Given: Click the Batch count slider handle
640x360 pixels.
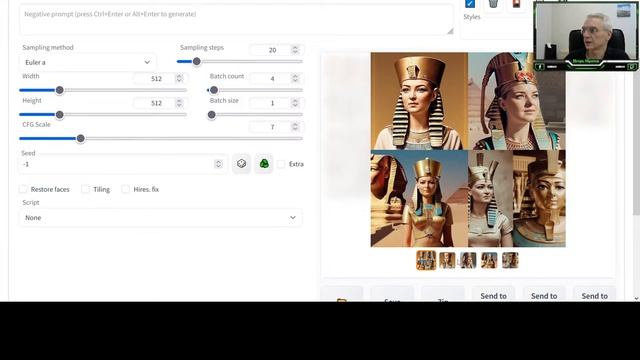Looking at the screenshot, I should (x=214, y=90).
